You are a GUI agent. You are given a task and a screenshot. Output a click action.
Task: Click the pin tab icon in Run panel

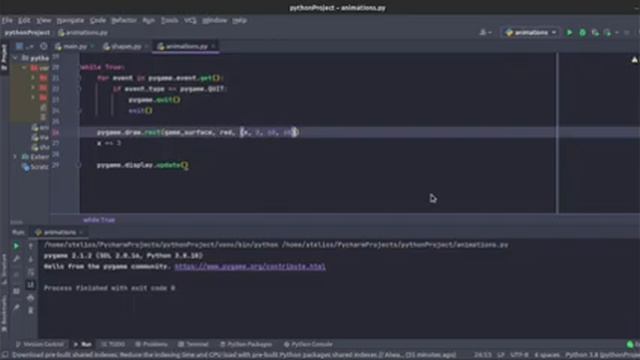point(16,308)
